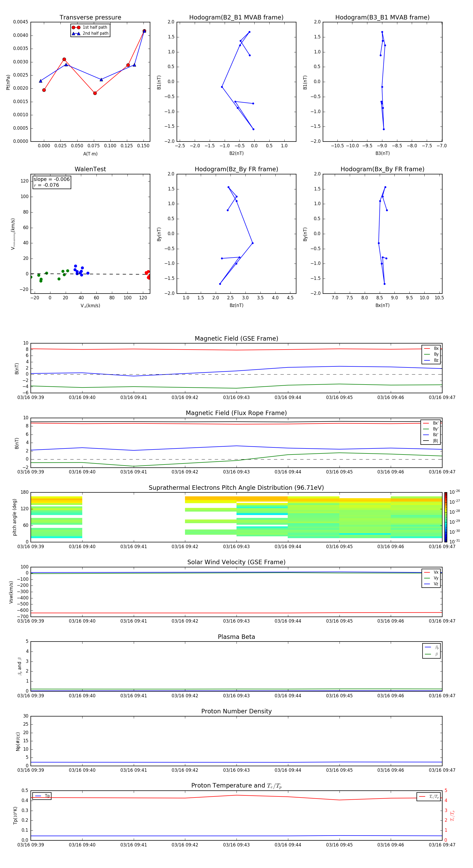Click the "Plasma Beta" plot title

point(236,637)
